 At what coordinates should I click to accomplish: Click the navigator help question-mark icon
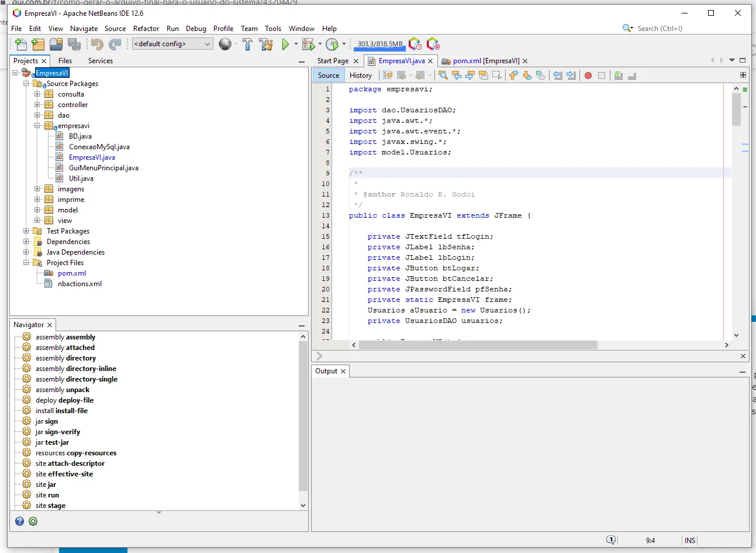[x=19, y=521]
